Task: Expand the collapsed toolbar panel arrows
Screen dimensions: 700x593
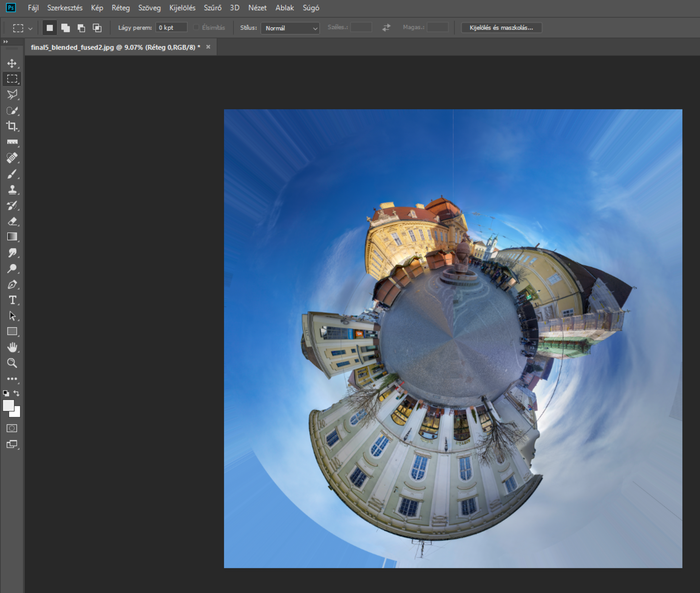Action: [x=5, y=42]
